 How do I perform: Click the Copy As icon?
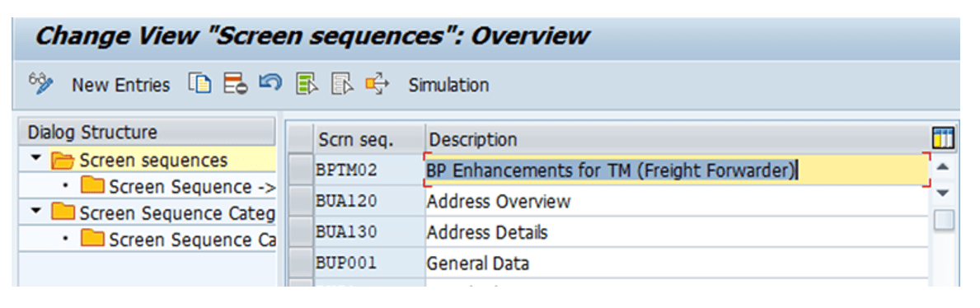(x=199, y=84)
